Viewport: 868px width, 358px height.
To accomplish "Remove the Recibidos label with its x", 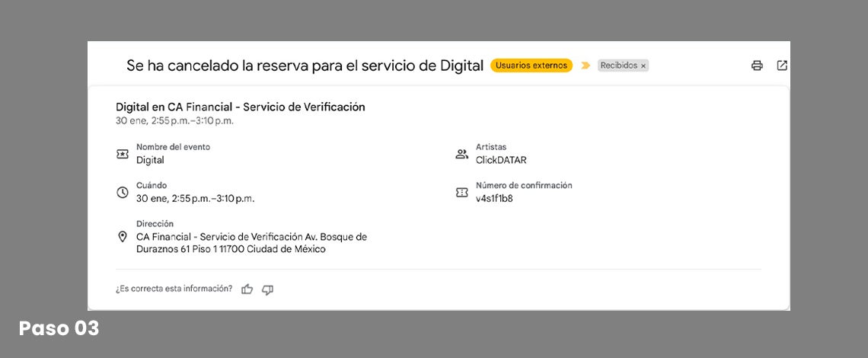I will coord(643,66).
